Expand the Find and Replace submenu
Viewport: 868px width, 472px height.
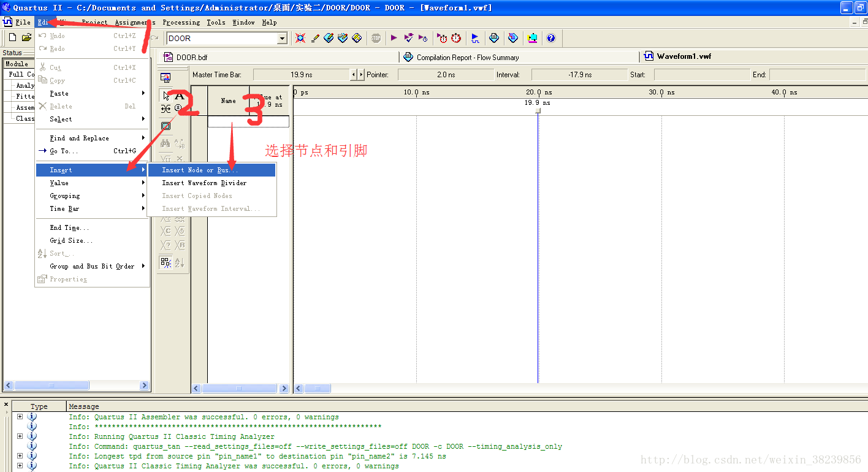(92, 138)
